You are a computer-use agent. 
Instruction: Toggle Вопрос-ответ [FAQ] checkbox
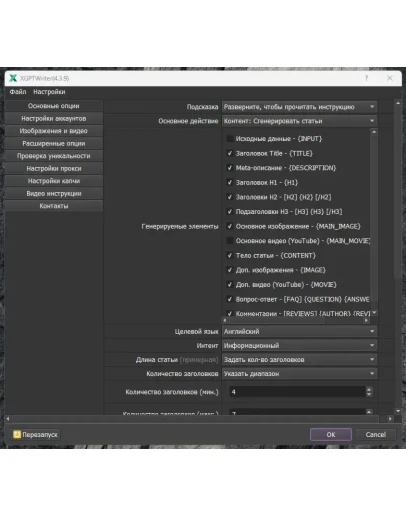230,299
